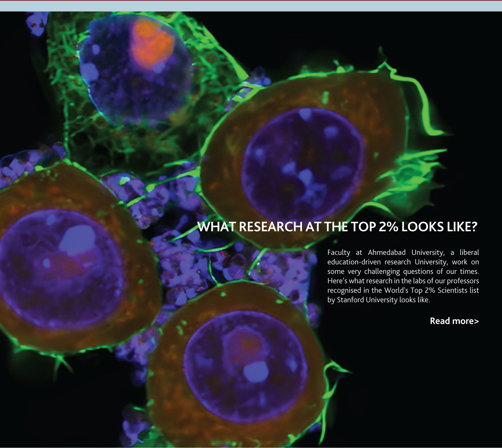Screen dimensions: 502x448
Task: Click the word "Faculty" starting the paragraph
Action: point(339,253)
